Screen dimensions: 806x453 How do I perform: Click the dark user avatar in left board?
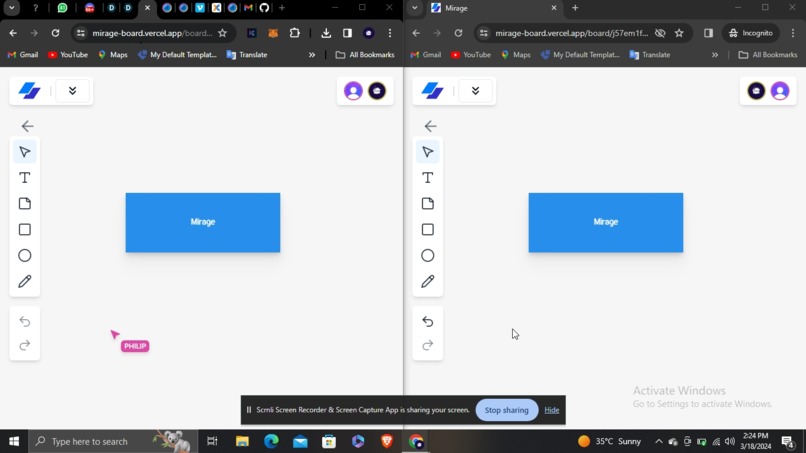pyautogui.click(x=377, y=91)
